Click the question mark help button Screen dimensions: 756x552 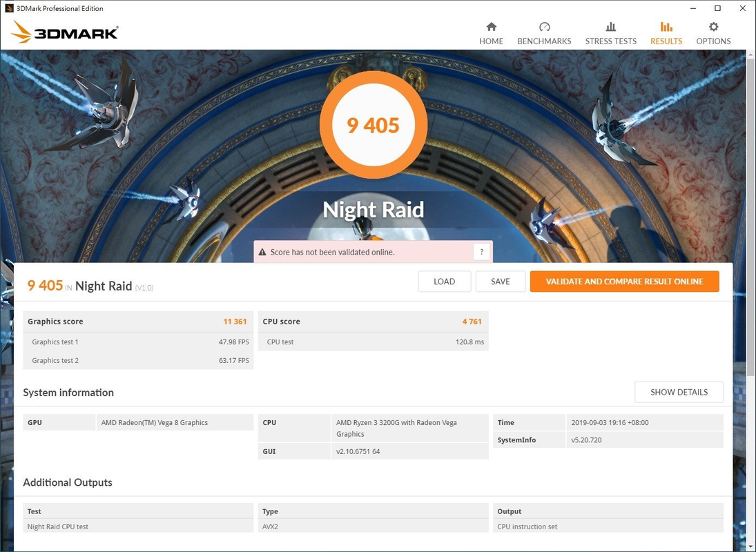[x=482, y=252]
